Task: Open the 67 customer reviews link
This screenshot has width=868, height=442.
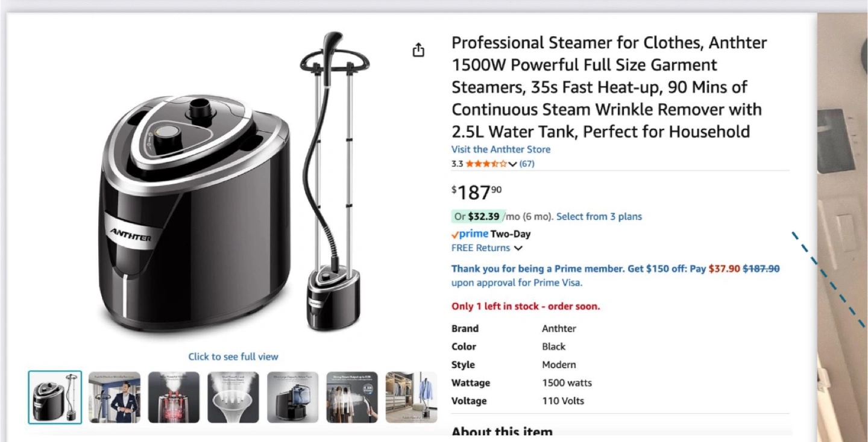Action: pyautogui.click(x=527, y=164)
